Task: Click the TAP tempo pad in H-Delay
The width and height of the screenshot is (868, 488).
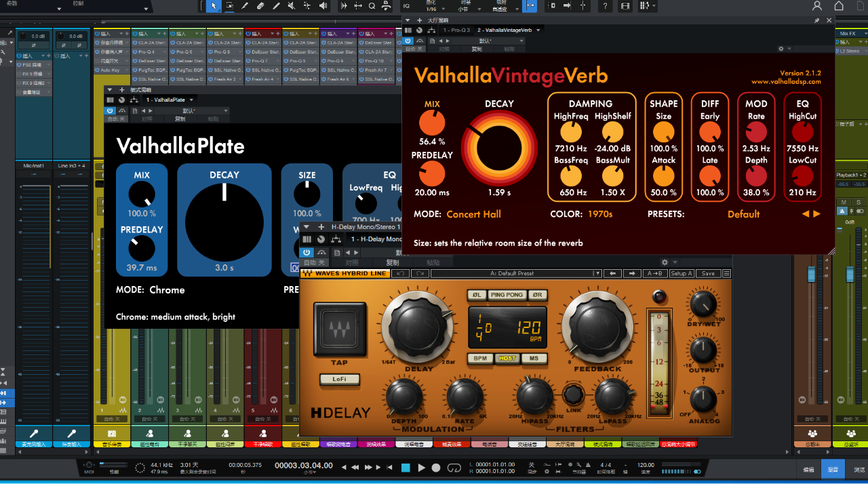Action: point(339,331)
